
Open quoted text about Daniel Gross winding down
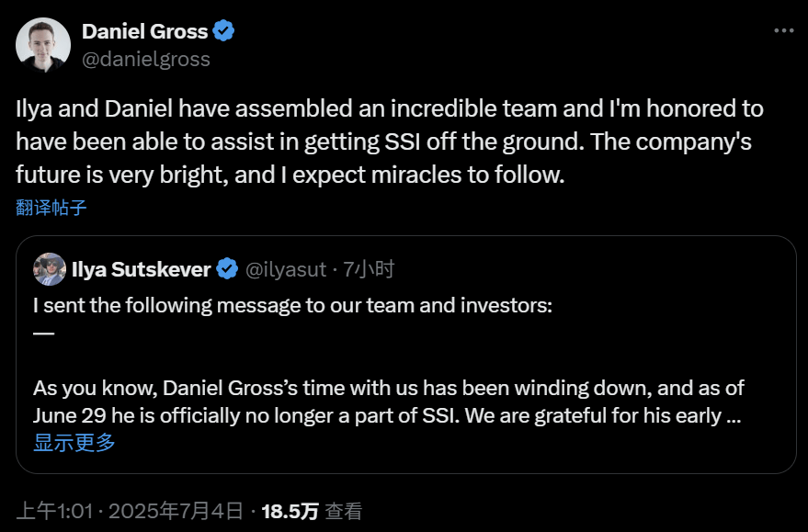point(386,402)
